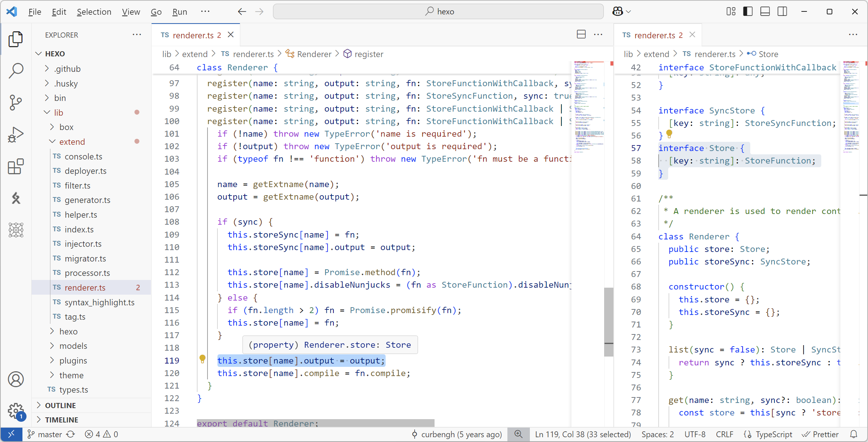The height and width of the screenshot is (442, 868).
Task: Click the Manage gear icon
Action: click(16, 410)
